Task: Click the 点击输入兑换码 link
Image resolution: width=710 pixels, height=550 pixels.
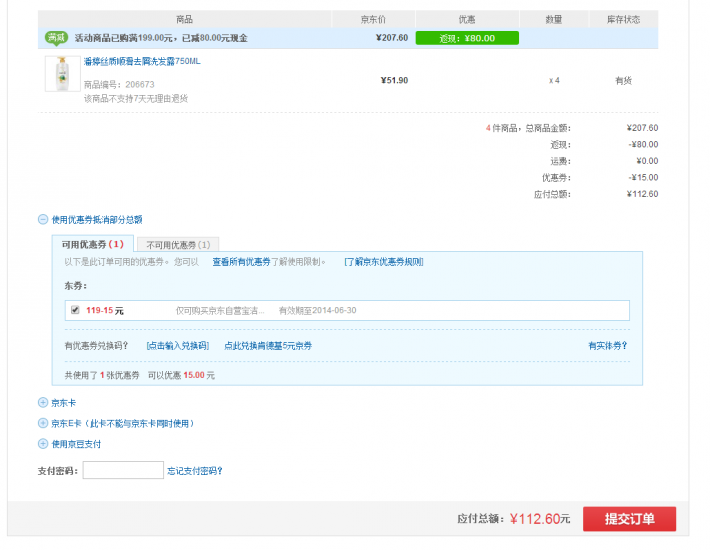Action: coord(177,345)
